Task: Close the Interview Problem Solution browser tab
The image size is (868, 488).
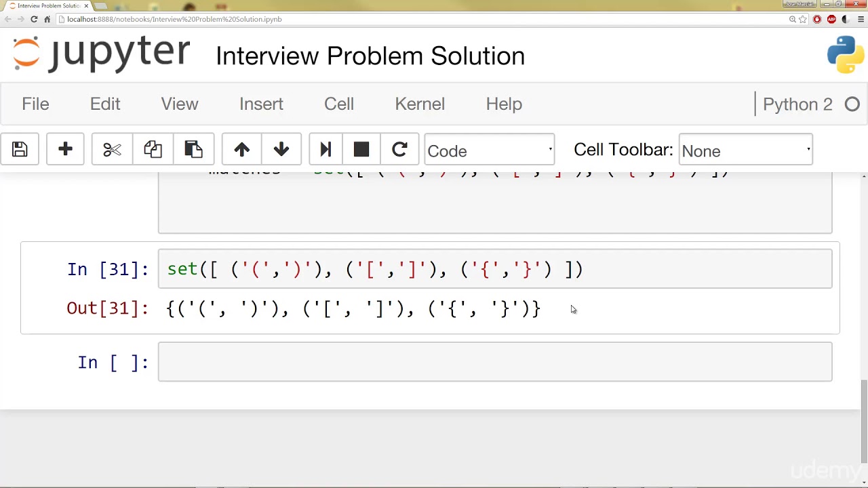Action: (x=86, y=5)
